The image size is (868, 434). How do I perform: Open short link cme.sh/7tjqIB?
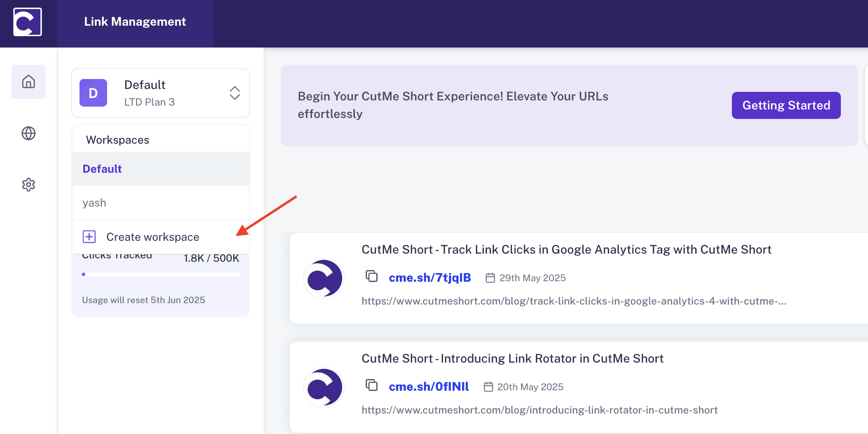pos(430,277)
